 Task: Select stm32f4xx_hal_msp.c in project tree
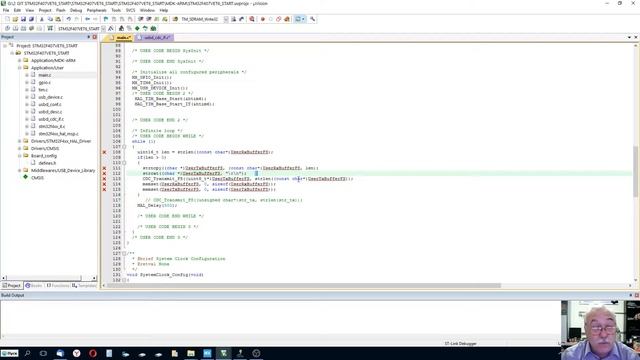tap(58, 134)
